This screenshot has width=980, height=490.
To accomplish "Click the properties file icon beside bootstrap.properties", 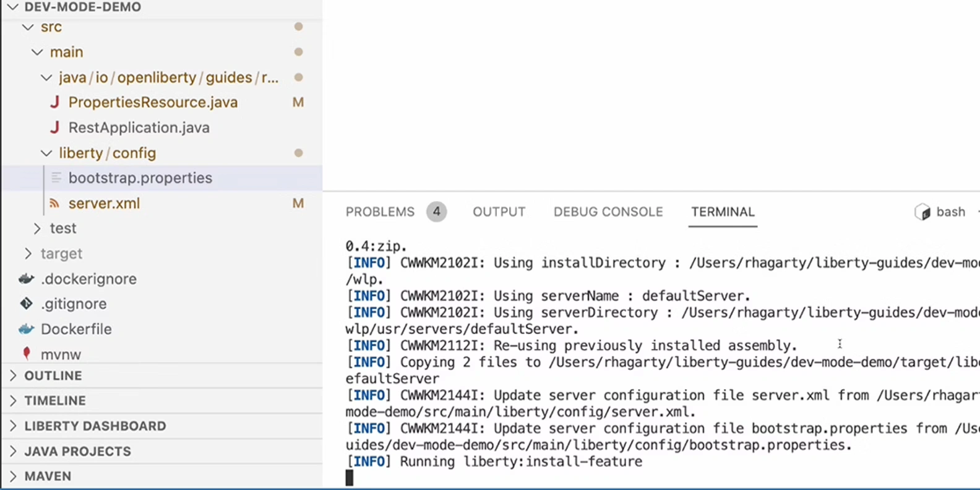I will (56, 178).
